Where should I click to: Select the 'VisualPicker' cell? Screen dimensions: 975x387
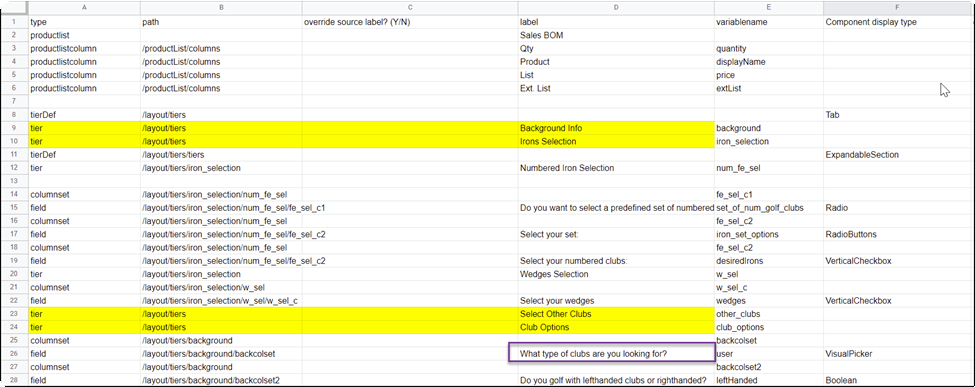[897, 353]
